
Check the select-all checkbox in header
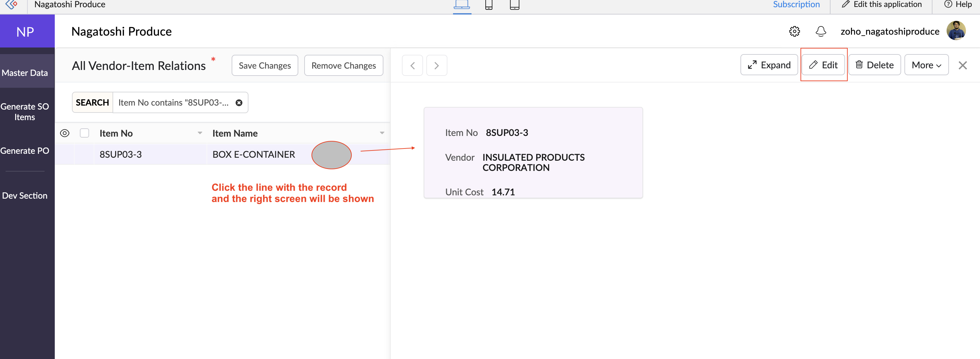click(84, 133)
